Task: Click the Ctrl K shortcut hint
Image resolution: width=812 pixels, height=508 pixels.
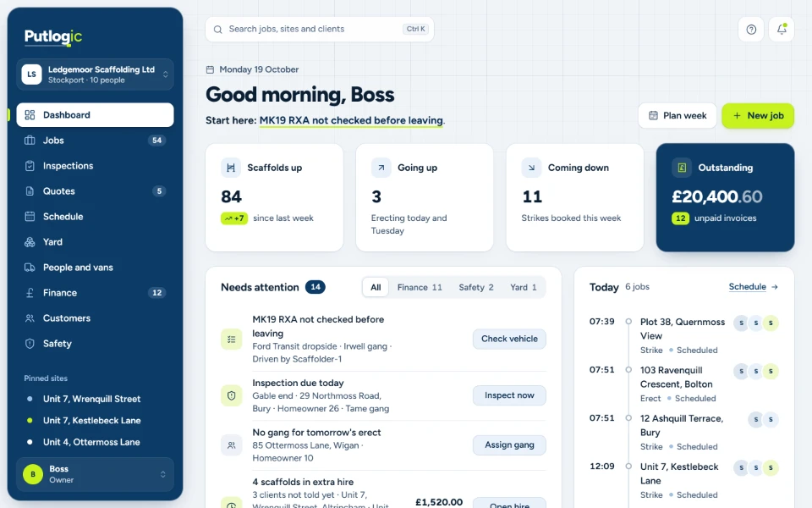Action: (x=416, y=29)
